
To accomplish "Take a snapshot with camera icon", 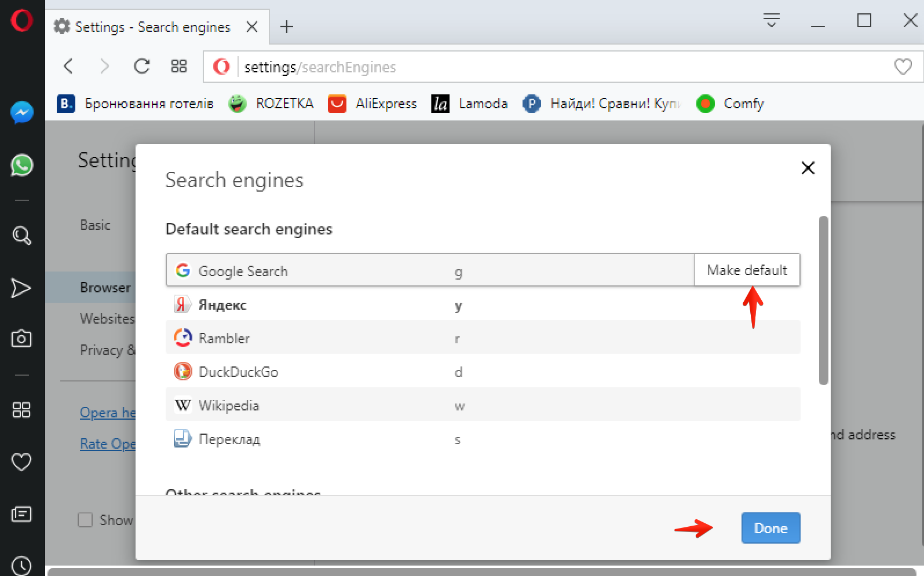I will pos(21,338).
